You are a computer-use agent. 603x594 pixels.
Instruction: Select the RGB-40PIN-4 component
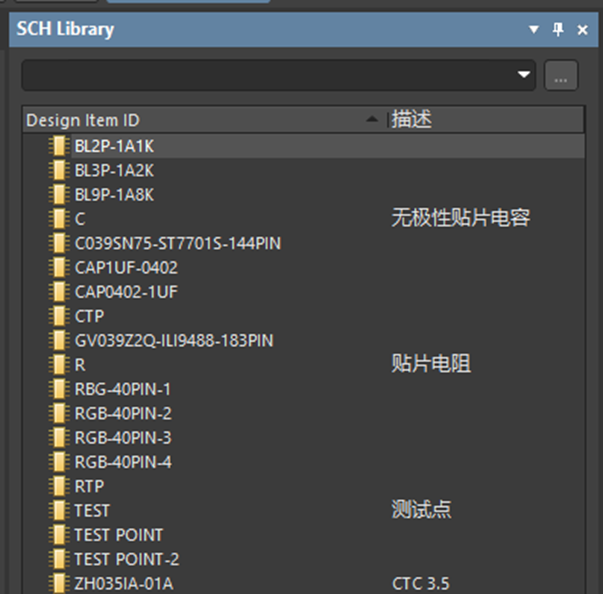[123, 462]
